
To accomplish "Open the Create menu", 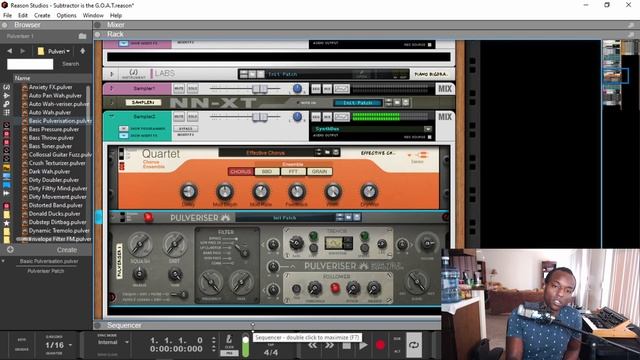I will click(x=42, y=16).
